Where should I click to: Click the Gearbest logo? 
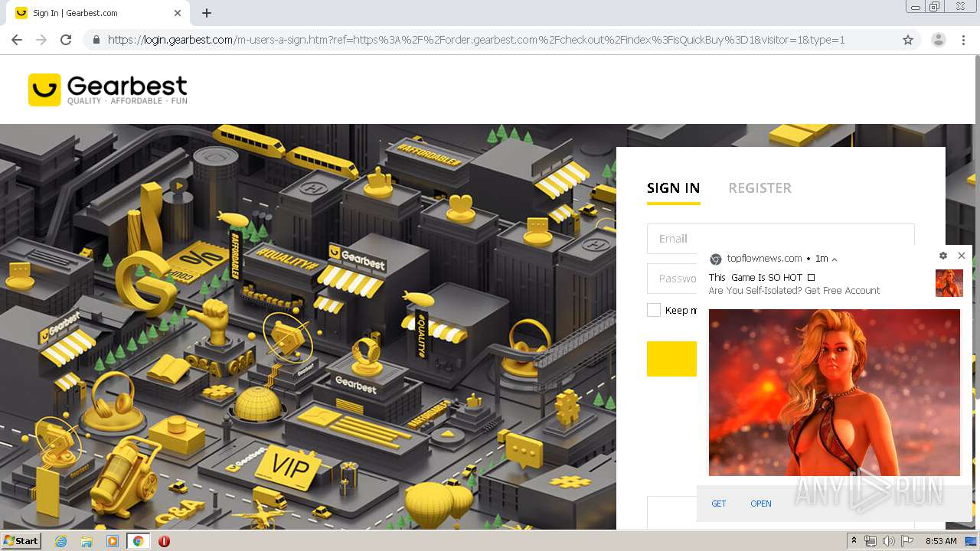pyautogui.click(x=107, y=90)
